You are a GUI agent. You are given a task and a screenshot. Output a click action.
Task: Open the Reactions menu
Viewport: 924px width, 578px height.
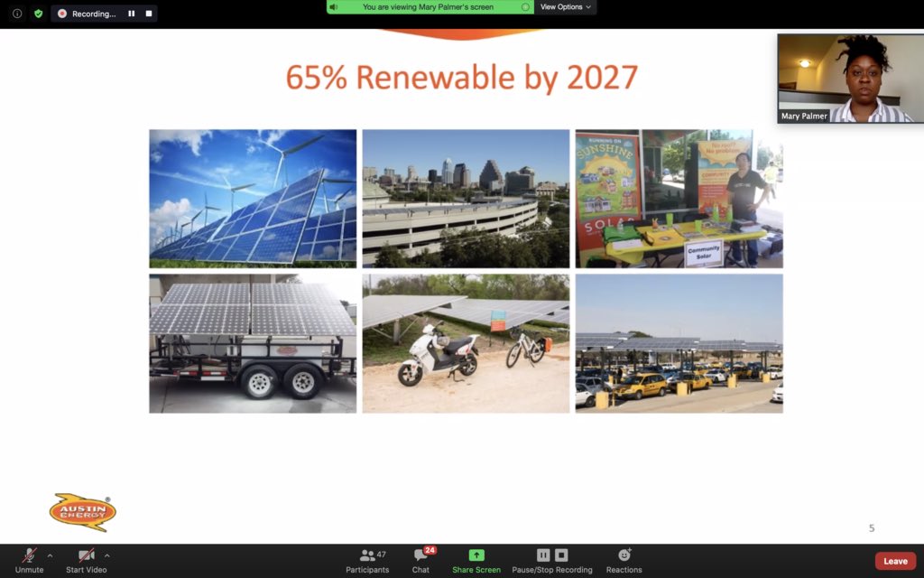[x=624, y=561]
